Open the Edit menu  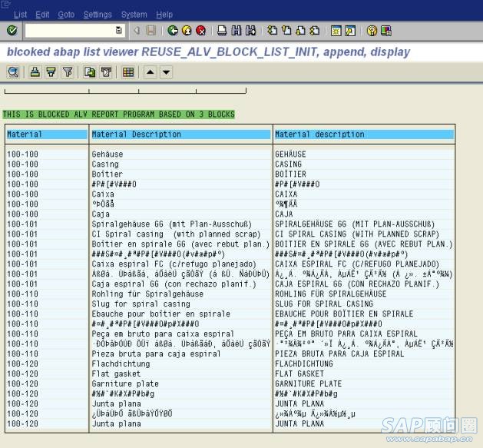coord(42,15)
